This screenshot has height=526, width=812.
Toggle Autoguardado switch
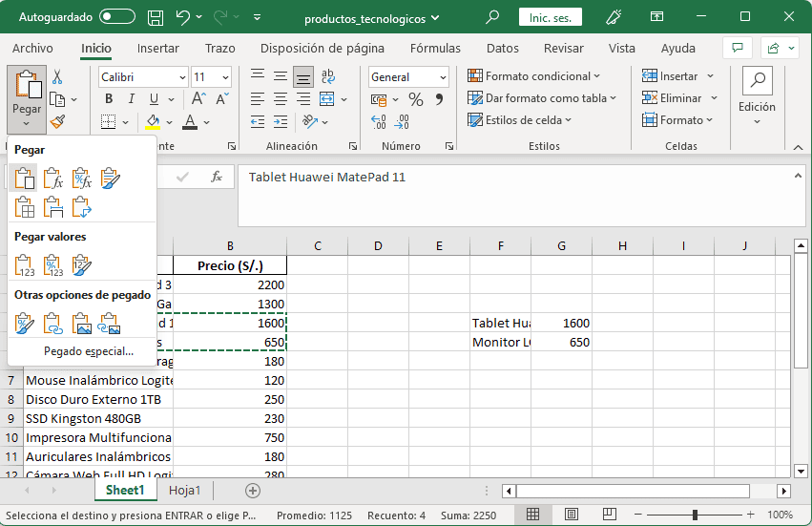pos(117,16)
